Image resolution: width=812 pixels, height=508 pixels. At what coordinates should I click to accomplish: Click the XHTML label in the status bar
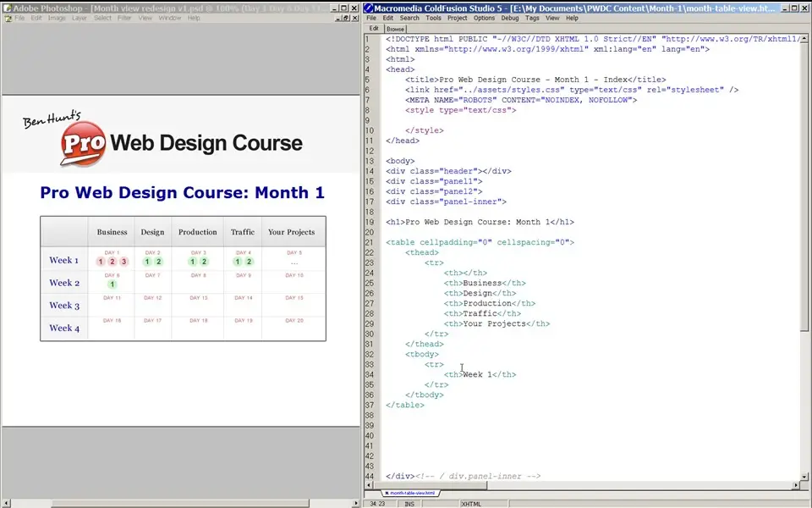coord(471,504)
